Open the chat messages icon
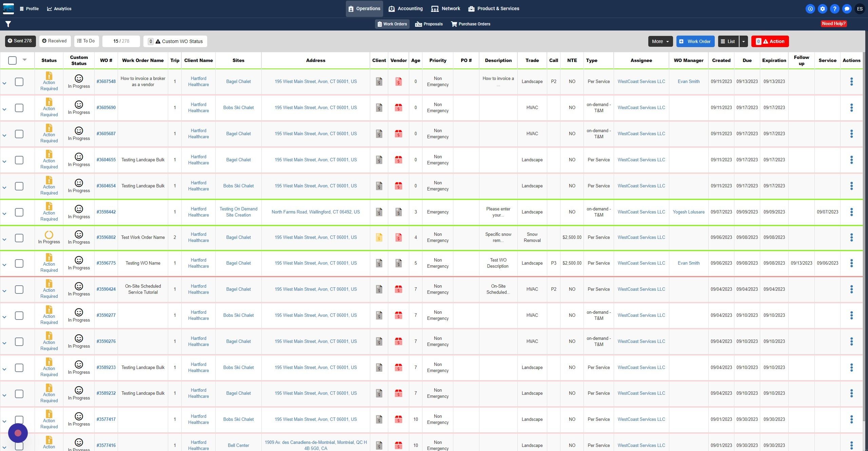Screen dimensions: 868x451 click(847, 9)
